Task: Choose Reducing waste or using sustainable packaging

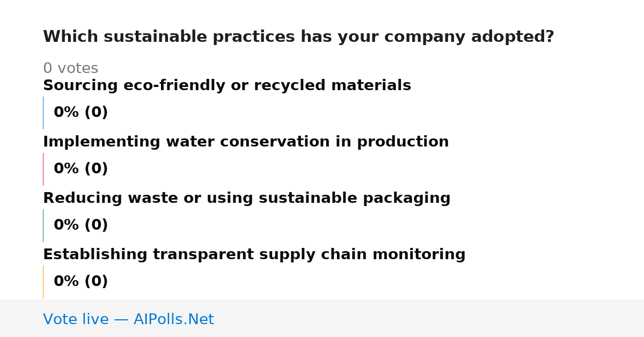Action: pos(247,199)
